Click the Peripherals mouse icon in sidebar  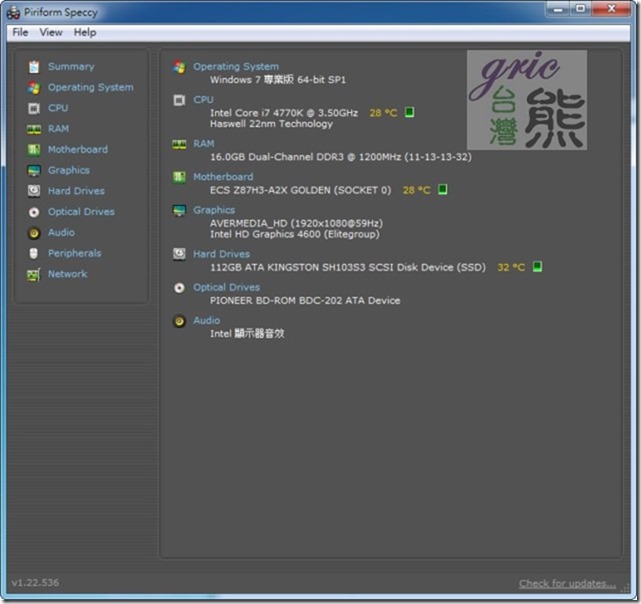pos(34,254)
